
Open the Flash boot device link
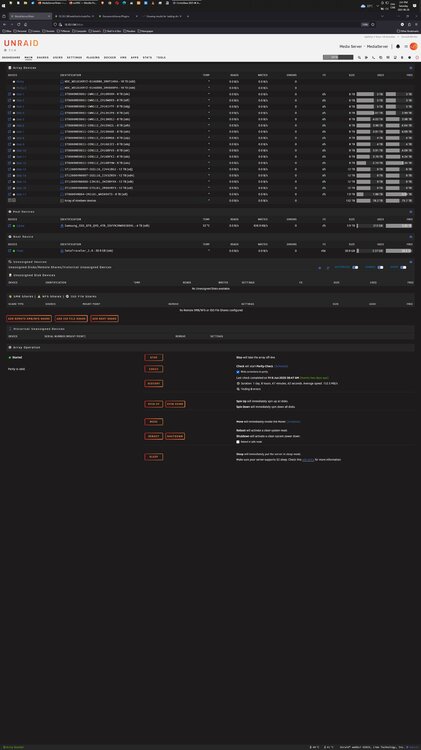pyautogui.click(x=20, y=250)
